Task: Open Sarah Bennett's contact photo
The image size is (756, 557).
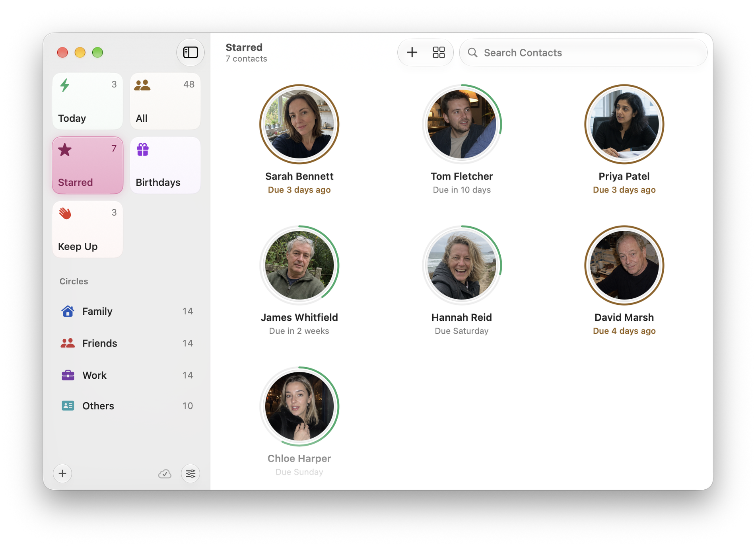Action: click(x=299, y=124)
